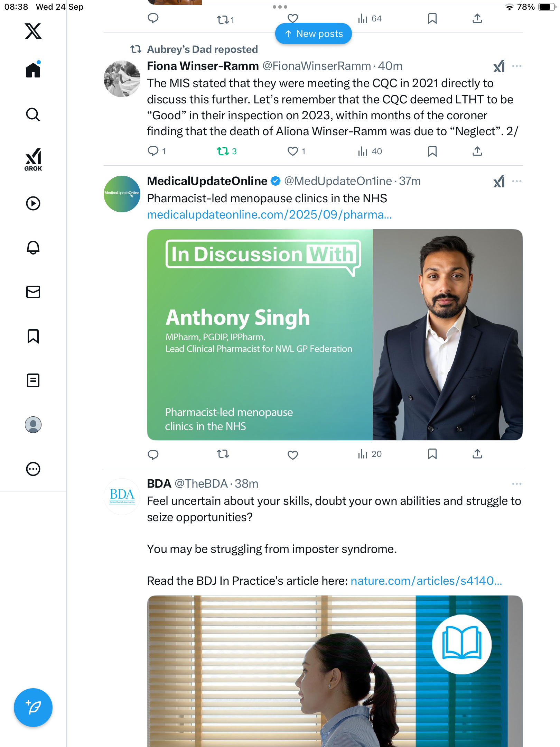Open the medicalupdateonline.com article link

[269, 215]
